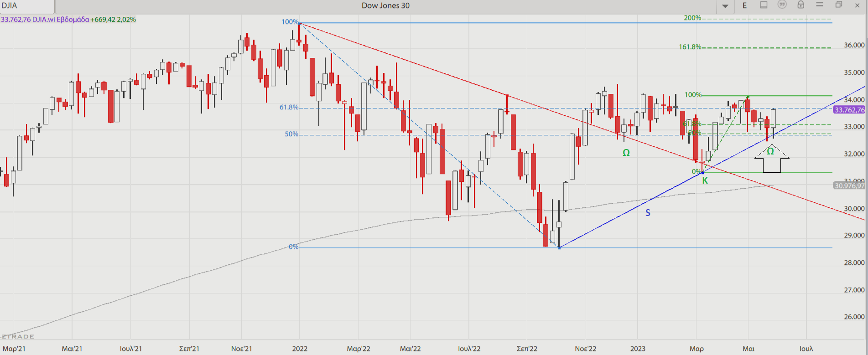Close the Dow Jones 30 chart window
This screenshot has width=868, height=355.
tap(857, 5)
